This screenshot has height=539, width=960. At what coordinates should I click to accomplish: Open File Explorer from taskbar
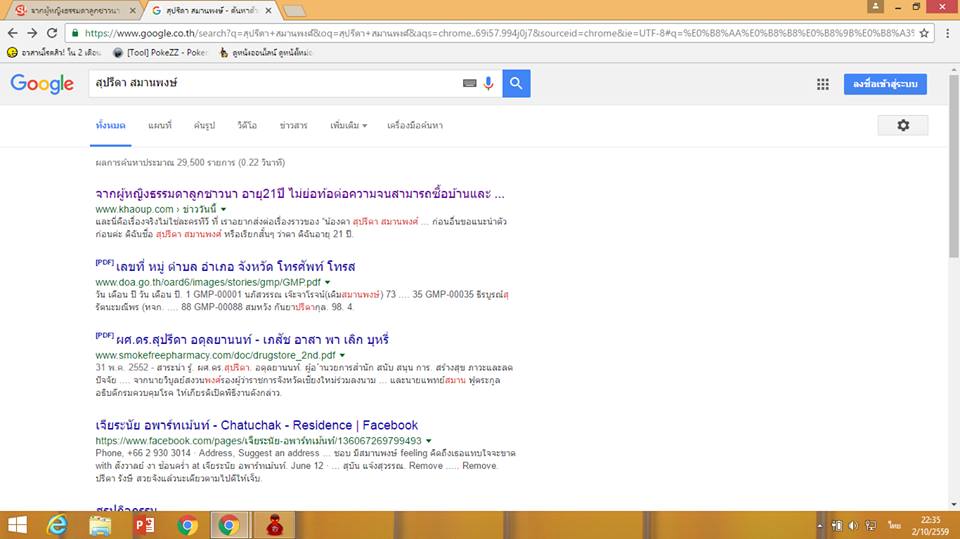(x=100, y=526)
